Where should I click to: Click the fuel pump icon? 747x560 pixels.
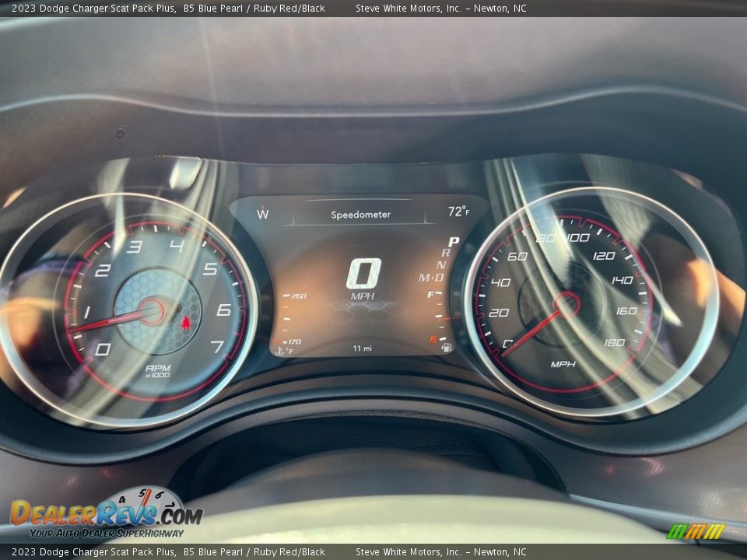coord(447,347)
